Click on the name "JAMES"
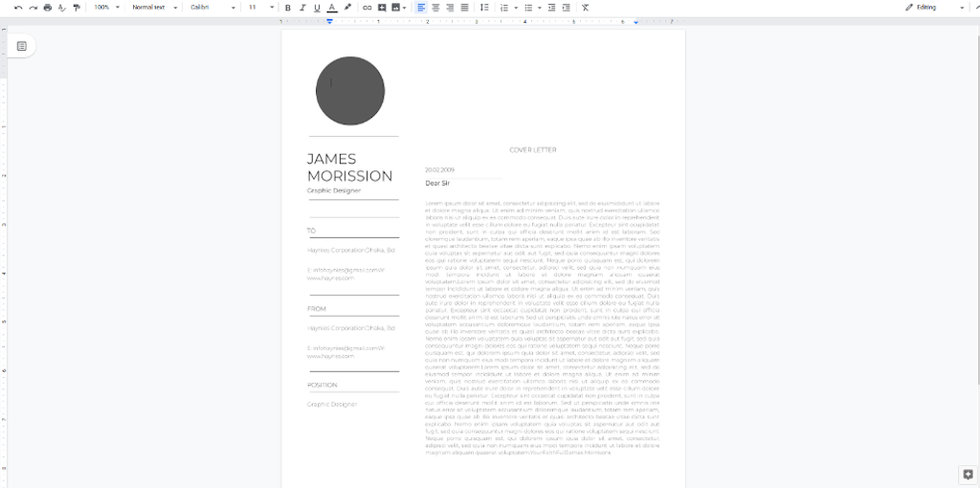The image size is (980, 488). pyautogui.click(x=331, y=160)
